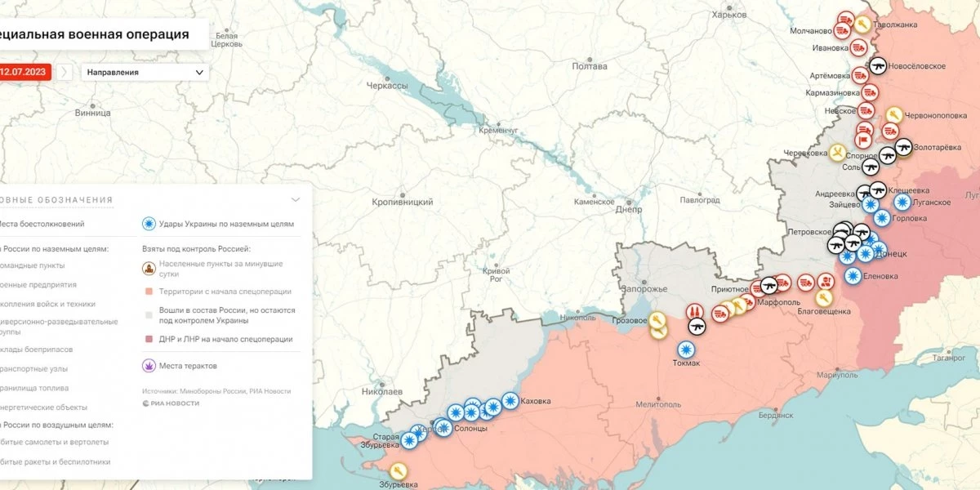Image resolution: width=980 pixels, height=490 pixels.
Task: Click the blue strike marker at Токмак
Action: (687, 350)
